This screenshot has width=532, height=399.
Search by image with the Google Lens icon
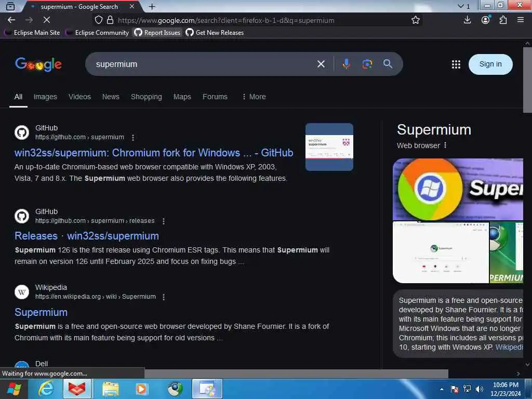click(367, 64)
